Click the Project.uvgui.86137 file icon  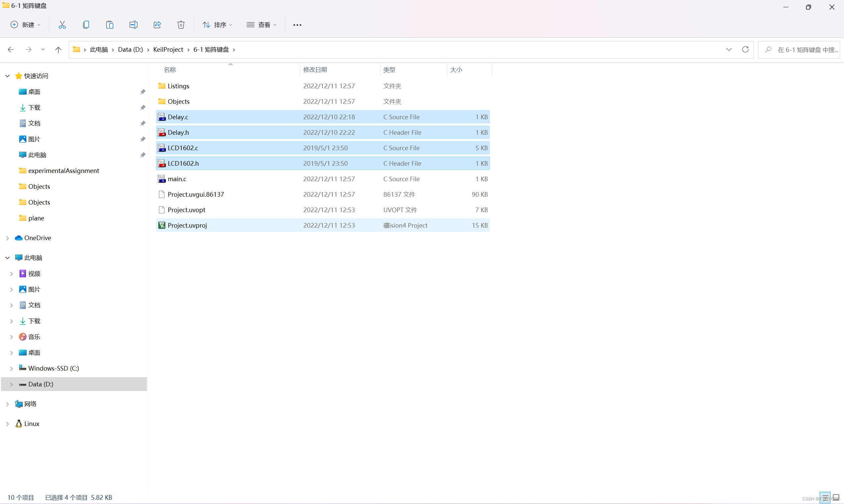162,194
